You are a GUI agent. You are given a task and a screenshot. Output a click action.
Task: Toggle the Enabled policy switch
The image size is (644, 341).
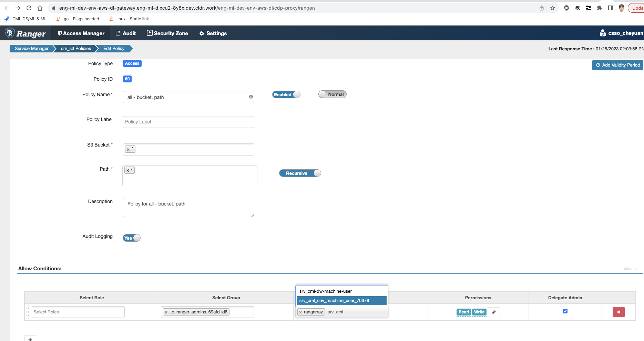[x=286, y=94]
